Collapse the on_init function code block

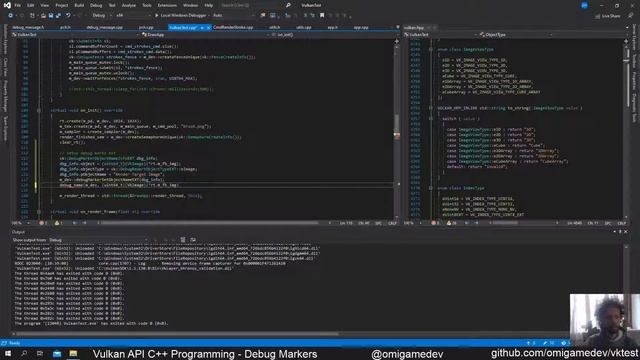coord(39,110)
